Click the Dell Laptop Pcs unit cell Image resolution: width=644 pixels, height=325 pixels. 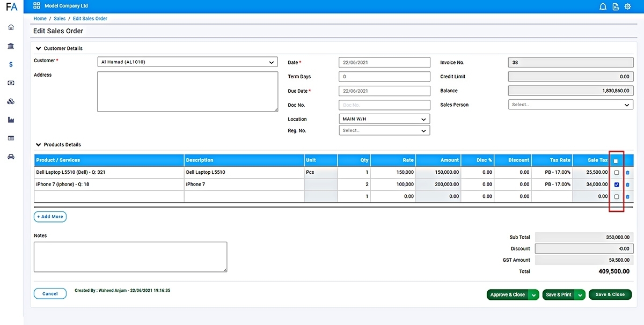pyautogui.click(x=320, y=173)
